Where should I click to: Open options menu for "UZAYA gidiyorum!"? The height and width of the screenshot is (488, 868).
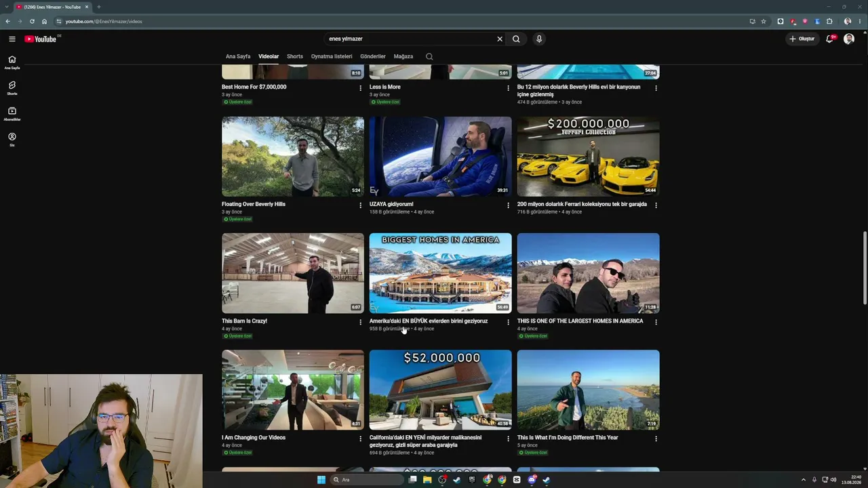(508, 205)
